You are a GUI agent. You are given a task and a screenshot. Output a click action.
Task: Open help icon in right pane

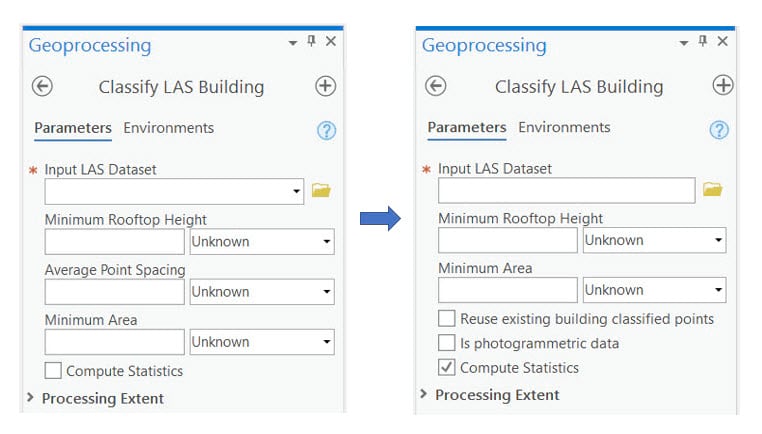[x=719, y=130]
